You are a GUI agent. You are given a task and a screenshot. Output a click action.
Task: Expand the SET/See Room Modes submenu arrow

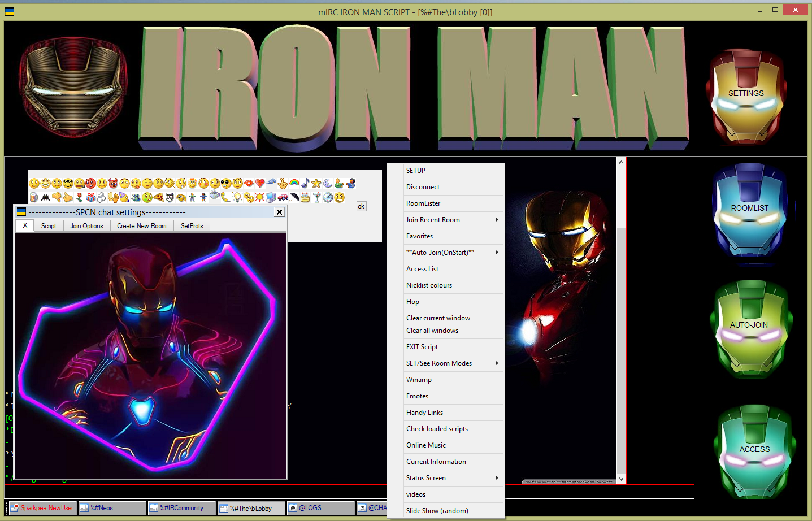[x=497, y=363]
